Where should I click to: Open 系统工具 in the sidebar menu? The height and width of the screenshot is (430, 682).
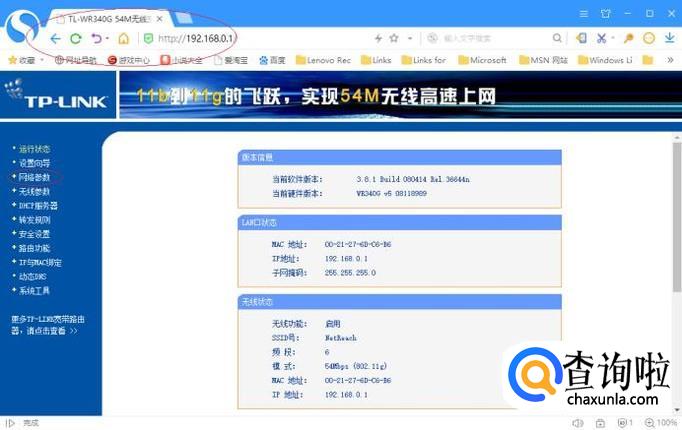coord(34,290)
